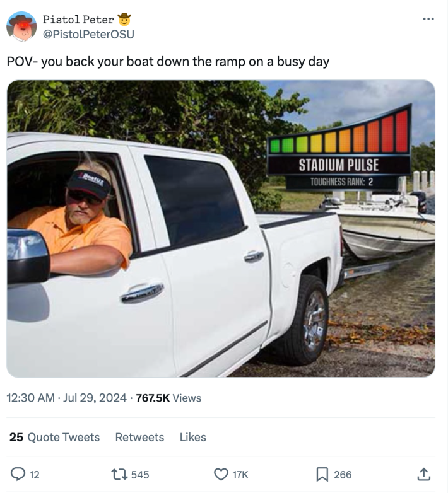Share the tweet via upload icon
Screen dimensions: 448x493
425,473
